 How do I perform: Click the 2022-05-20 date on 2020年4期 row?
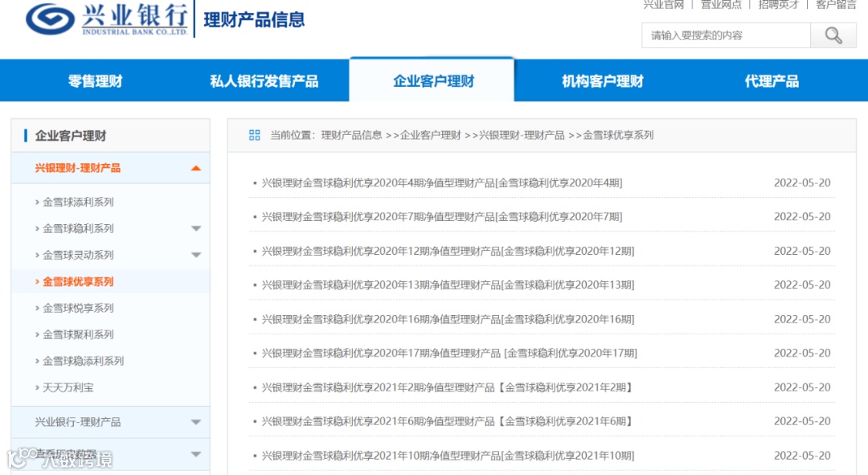click(x=802, y=182)
